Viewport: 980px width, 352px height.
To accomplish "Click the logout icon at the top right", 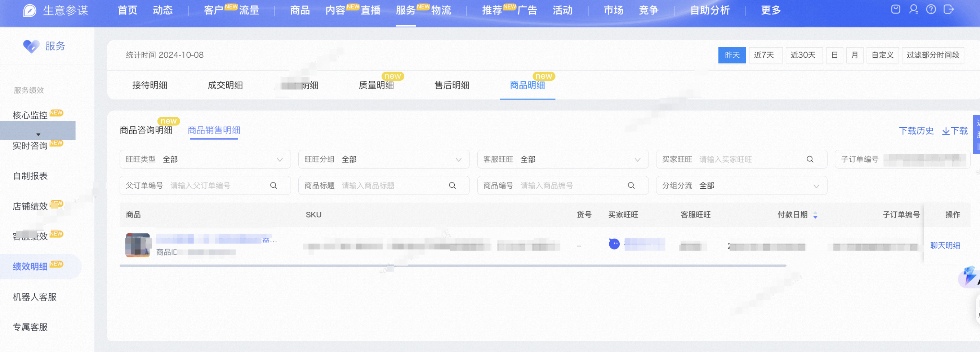I will point(948,9).
